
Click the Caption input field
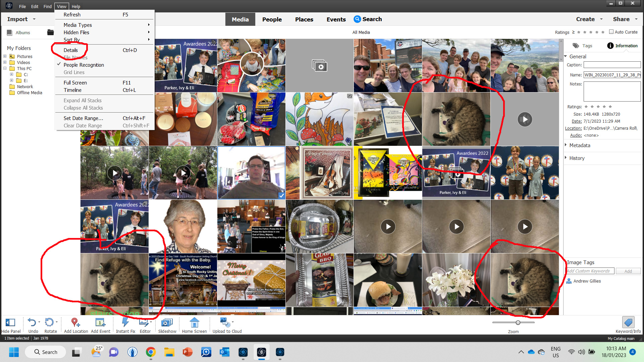[x=612, y=65]
